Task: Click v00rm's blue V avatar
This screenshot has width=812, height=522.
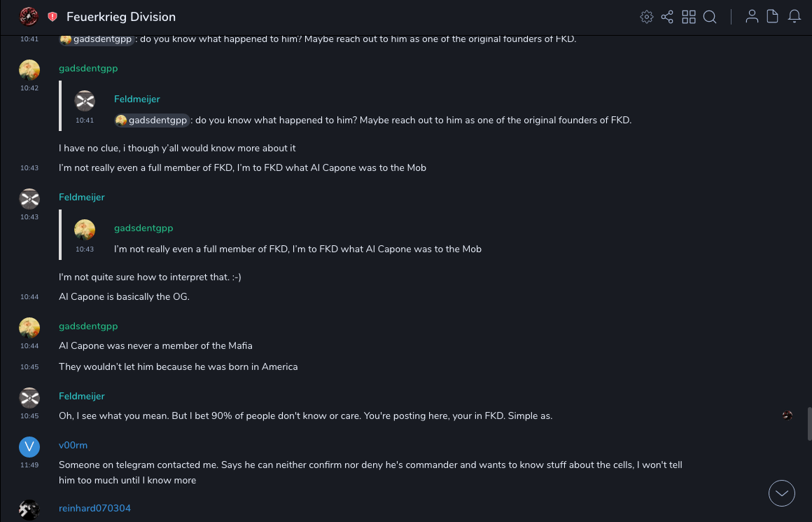Action: pos(29,446)
